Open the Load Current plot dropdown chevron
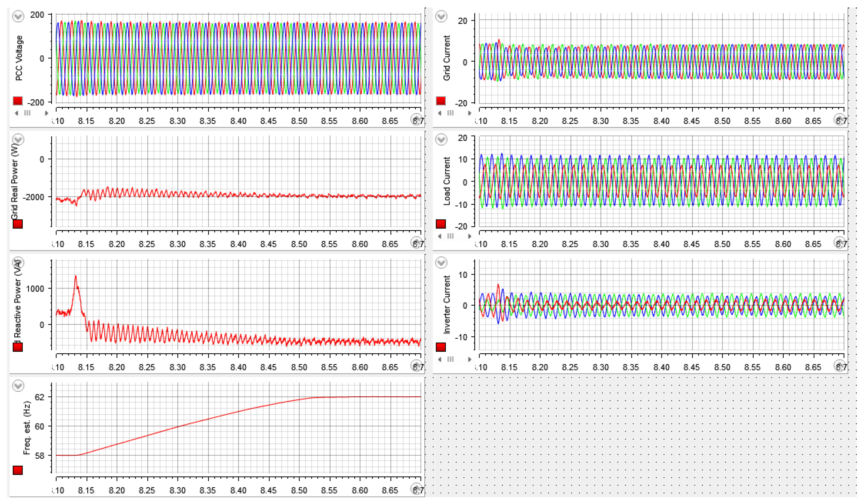This screenshot has height=504, width=867. 441,139
